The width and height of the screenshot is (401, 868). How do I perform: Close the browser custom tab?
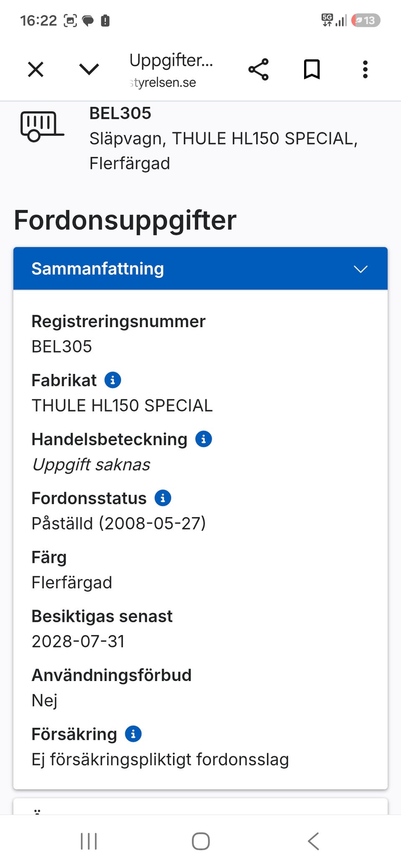pos(36,69)
